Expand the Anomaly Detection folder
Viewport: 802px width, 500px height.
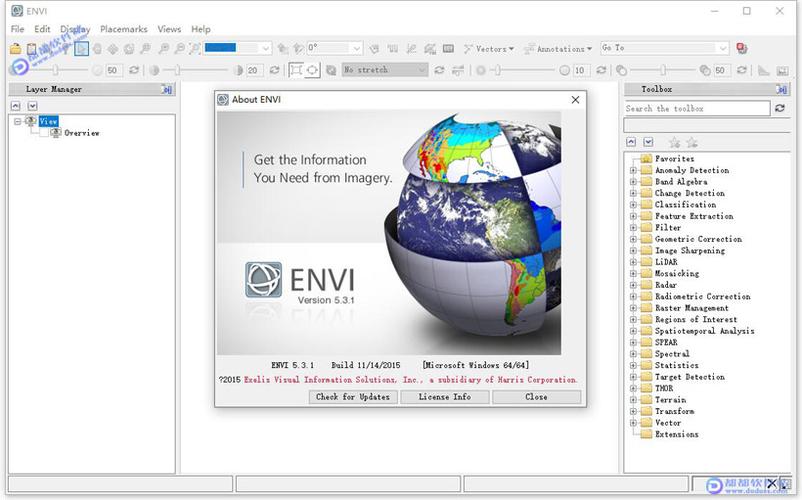tap(633, 170)
